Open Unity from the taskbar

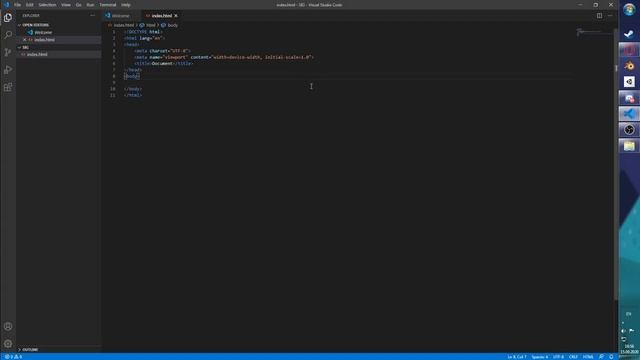[629, 82]
